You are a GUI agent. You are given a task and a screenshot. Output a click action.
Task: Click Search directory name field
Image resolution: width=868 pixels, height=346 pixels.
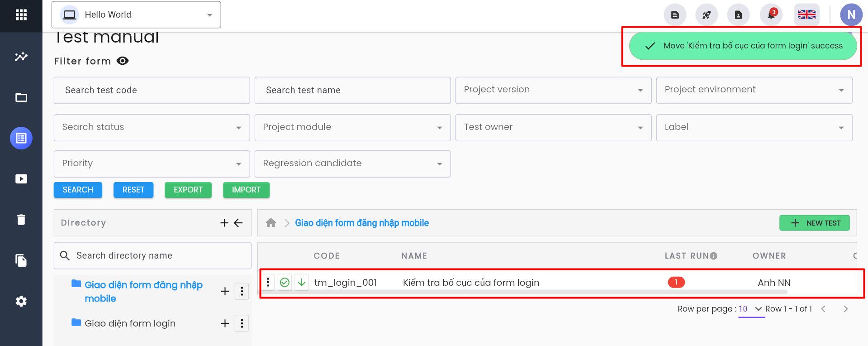(152, 255)
